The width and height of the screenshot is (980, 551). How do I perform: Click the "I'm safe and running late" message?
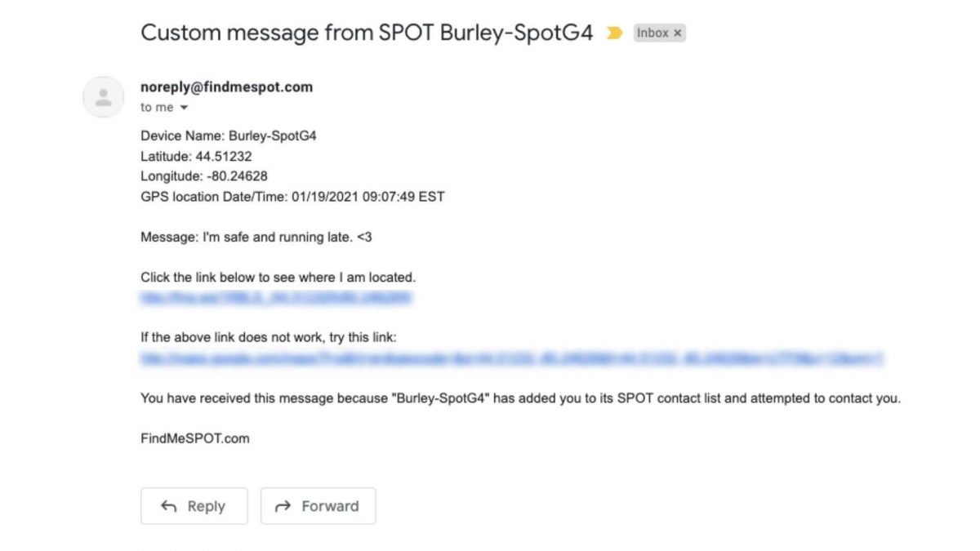[x=256, y=237]
